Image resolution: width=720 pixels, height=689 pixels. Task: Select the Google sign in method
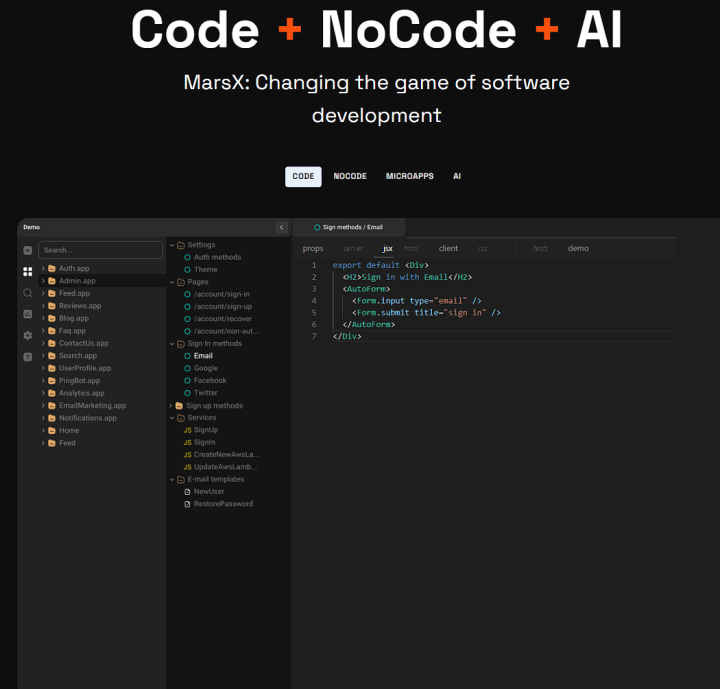[x=205, y=368]
